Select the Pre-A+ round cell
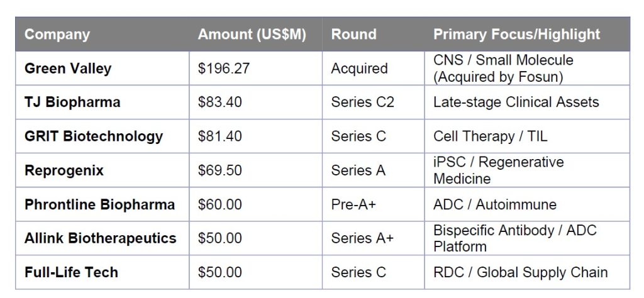This screenshot has height=298, width=644. click(x=354, y=204)
